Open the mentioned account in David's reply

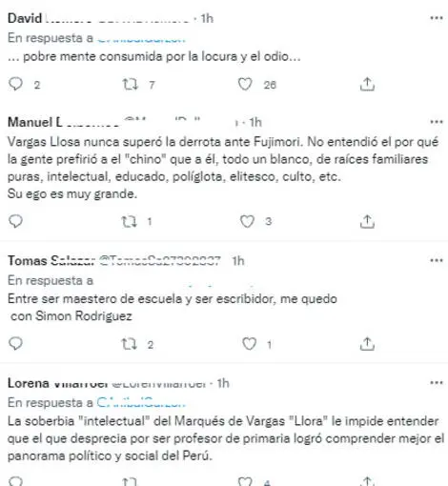(x=141, y=38)
